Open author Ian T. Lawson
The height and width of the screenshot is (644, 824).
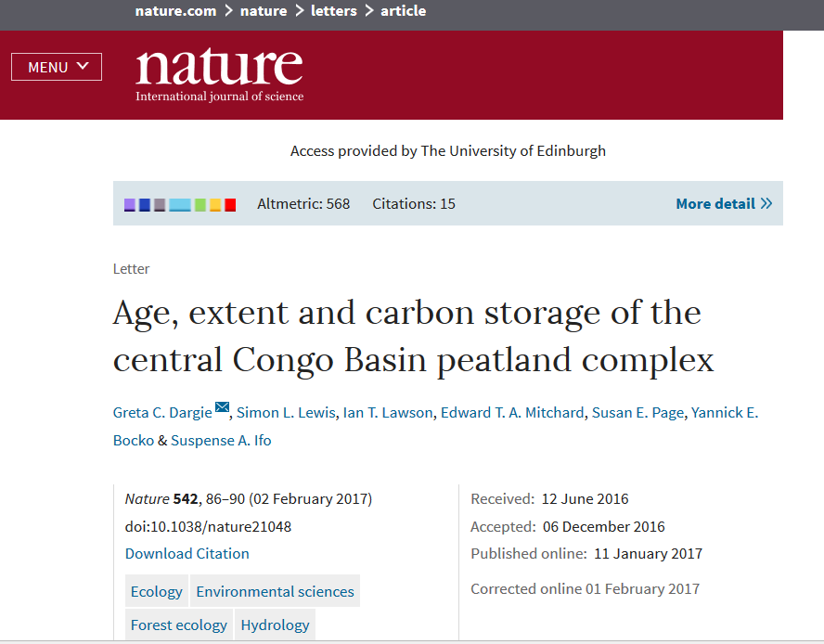click(x=388, y=413)
